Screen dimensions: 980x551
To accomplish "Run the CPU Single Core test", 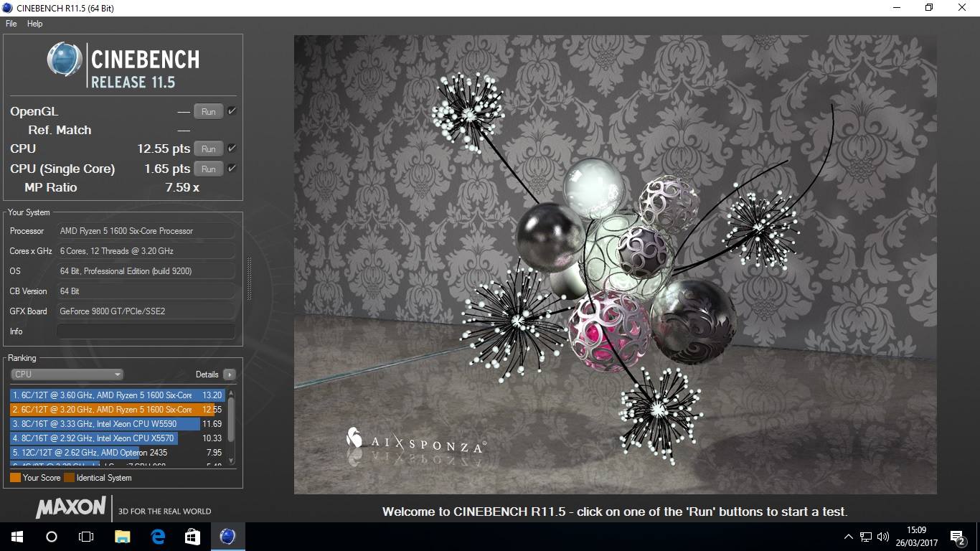I will click(x=208, y=169).
